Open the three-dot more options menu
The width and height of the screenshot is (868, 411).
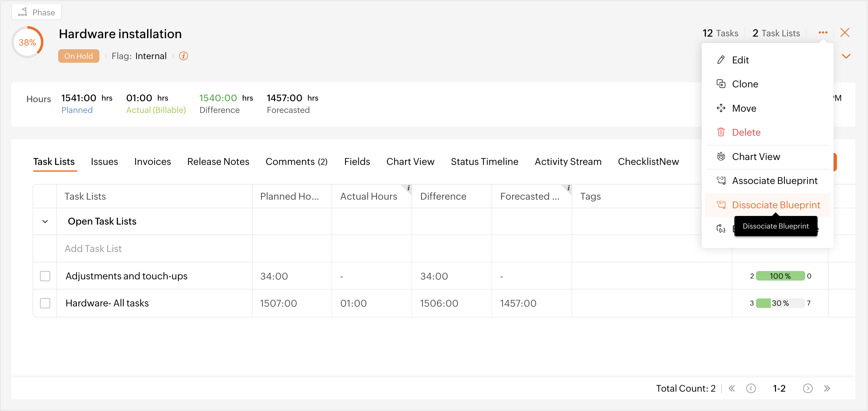(822, 33)
